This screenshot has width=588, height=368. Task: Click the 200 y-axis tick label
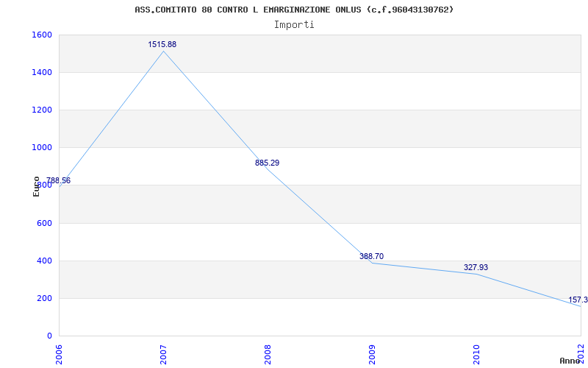click(x=43, y=298)
